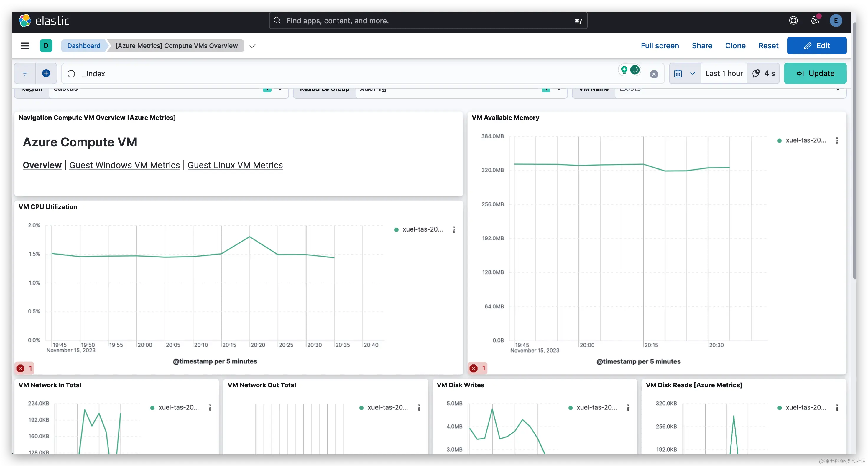The width and height of the screenshot is (868, 466).
Task: Open VM Network Out legend options
Action: (419, 408)
